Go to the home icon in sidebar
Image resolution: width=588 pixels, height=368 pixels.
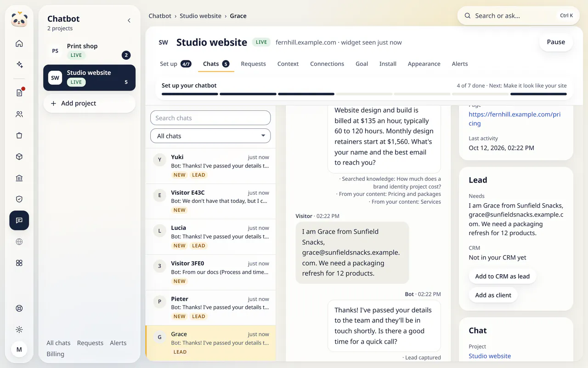pos(19,44)
